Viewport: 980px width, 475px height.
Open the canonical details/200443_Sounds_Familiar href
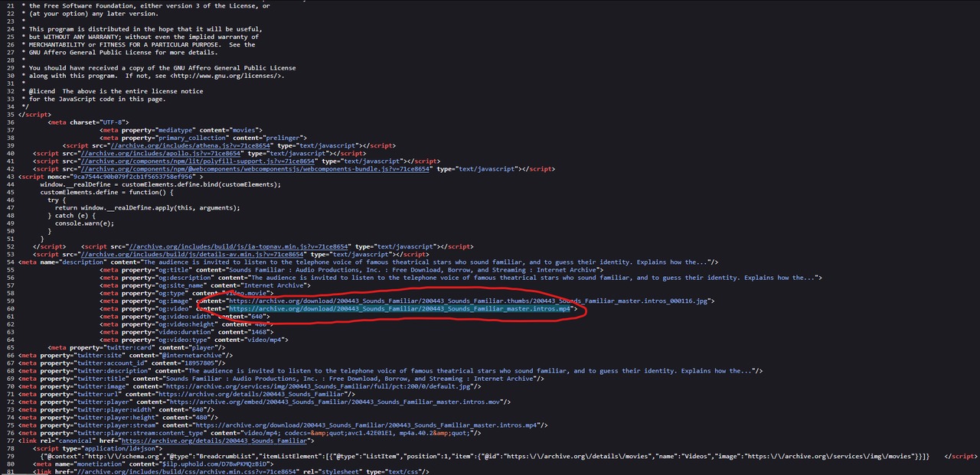[x=214, y=441]
